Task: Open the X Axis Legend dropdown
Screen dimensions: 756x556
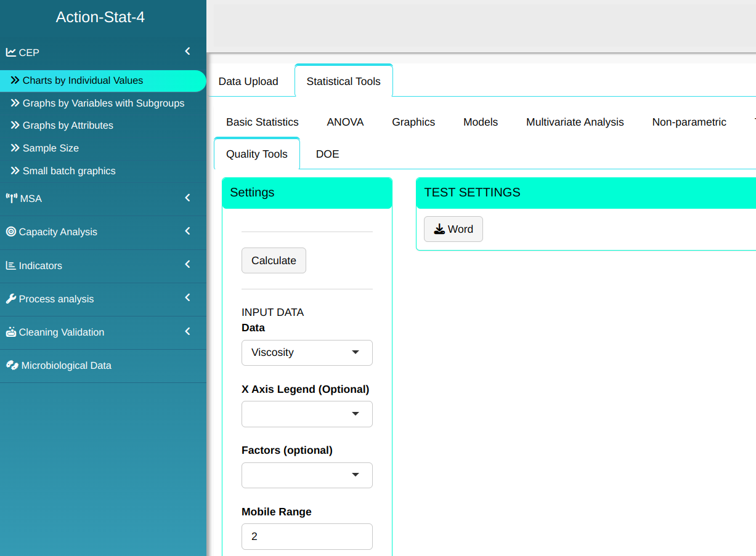Action: pos(307,414)
